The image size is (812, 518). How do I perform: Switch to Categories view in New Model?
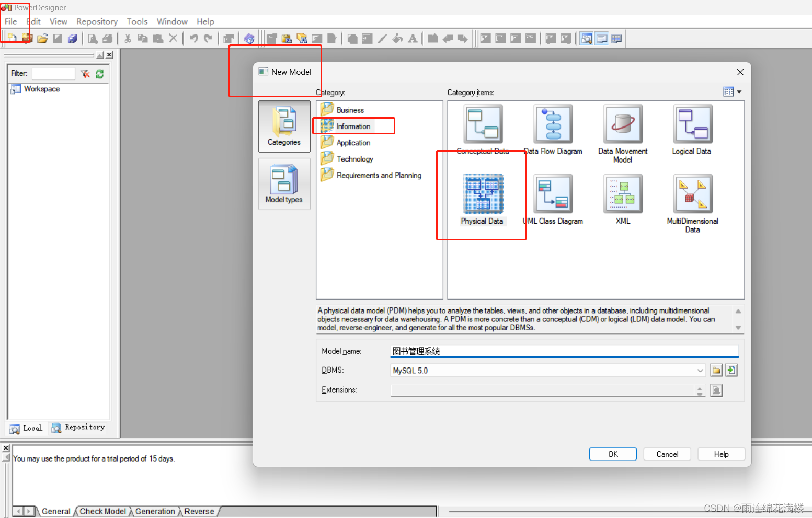284,126
